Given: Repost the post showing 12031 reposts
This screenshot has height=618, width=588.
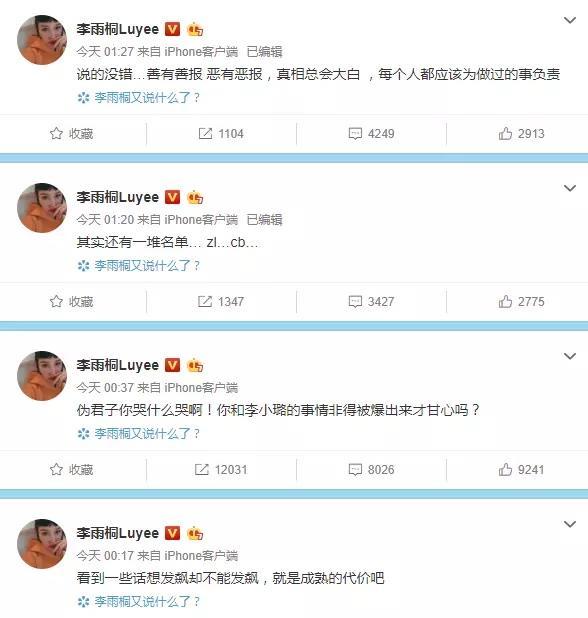Looking at the screenshot, I should 221,469.
